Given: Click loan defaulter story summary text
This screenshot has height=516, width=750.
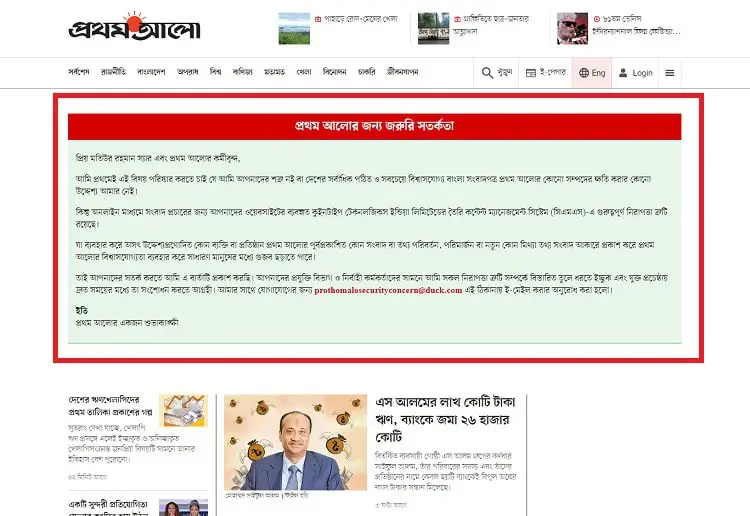Looking at the screenshot, I should (x=132, y=443).
